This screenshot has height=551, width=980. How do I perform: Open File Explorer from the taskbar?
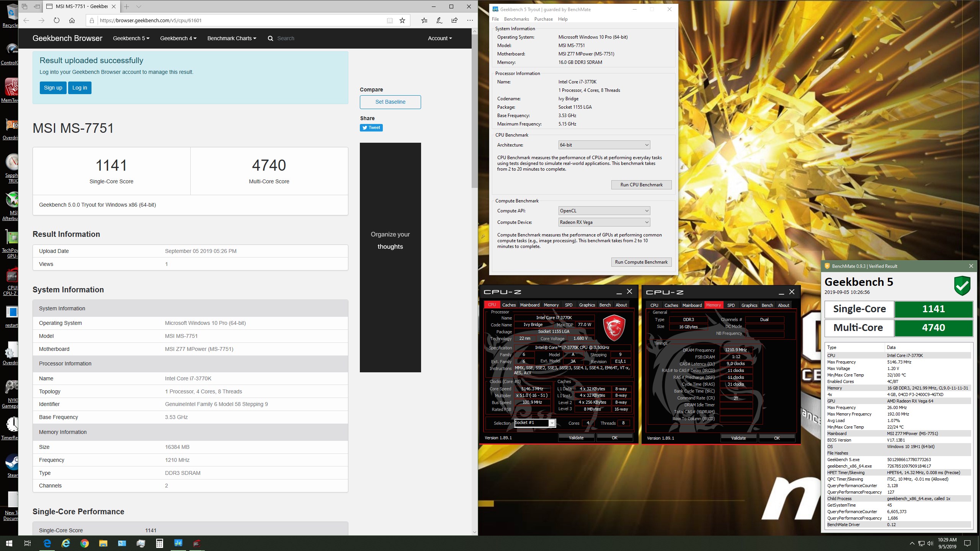click(x=103, y=543)
